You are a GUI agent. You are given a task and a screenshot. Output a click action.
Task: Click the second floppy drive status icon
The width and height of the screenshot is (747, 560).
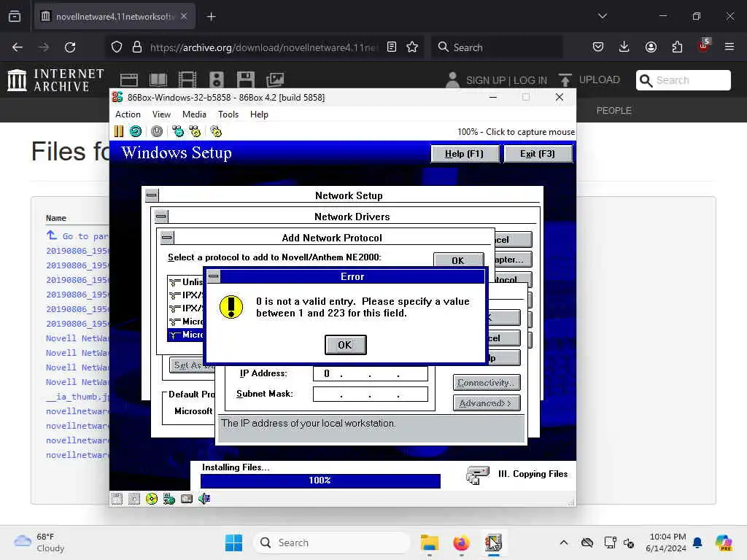tap(134, 499)
